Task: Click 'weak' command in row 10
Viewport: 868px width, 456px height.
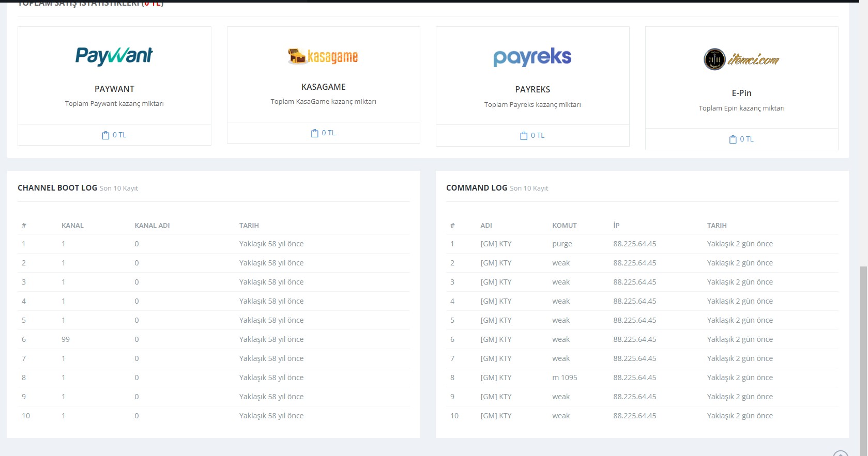Action: pyautogui.click(x=561, y=416)
